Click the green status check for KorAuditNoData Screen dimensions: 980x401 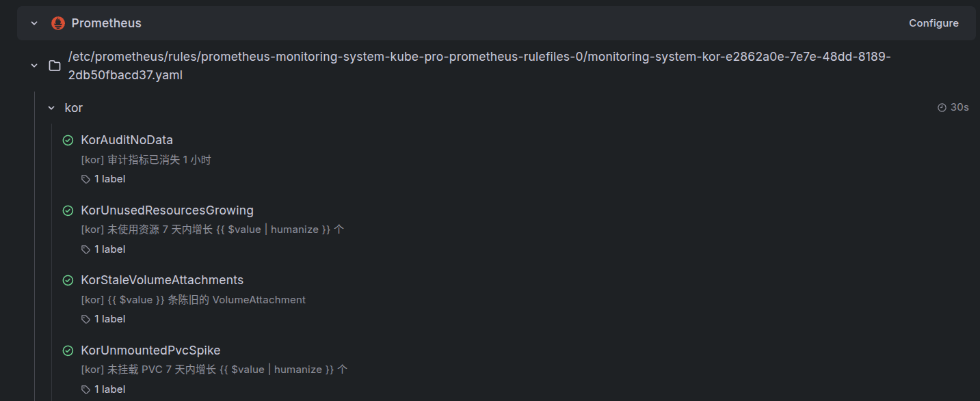click(68, 140)
